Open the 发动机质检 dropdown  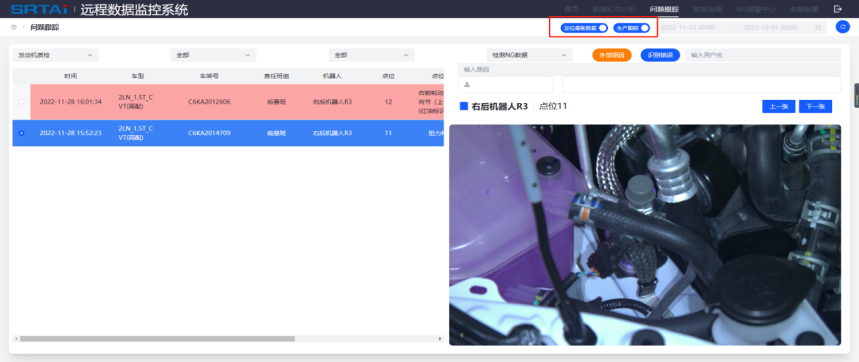pyautogui.click(x=55, y=55)
